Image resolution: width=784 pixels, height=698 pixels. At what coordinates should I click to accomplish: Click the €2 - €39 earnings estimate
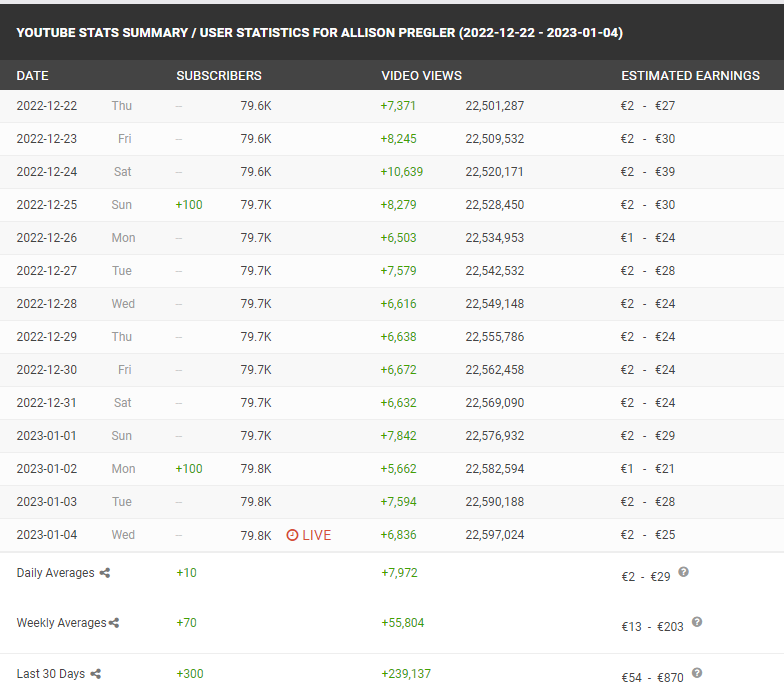648,172
